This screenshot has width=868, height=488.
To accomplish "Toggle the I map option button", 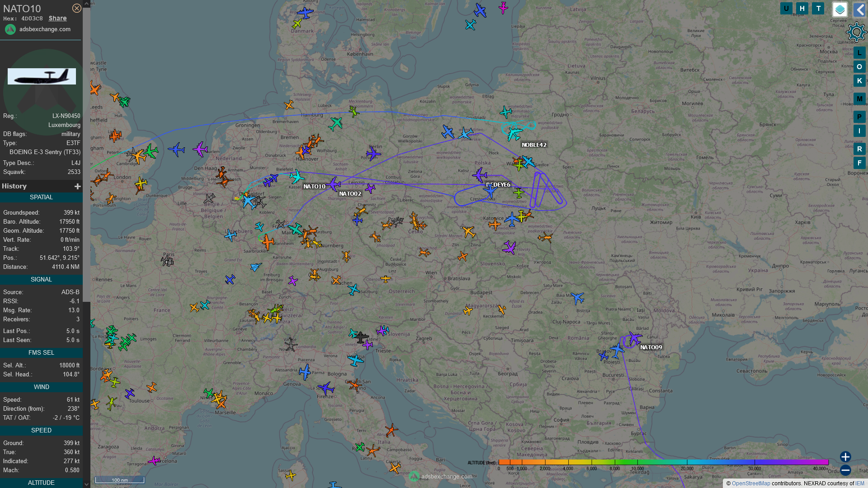I will coord(859,131).
